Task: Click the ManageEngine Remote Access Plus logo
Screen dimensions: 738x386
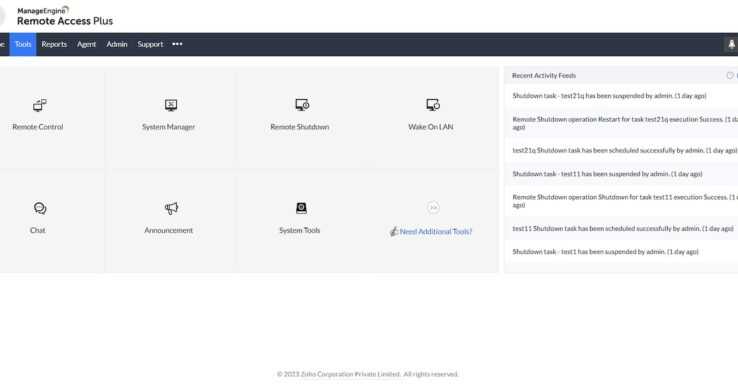Action: click(x=65, y=16)
